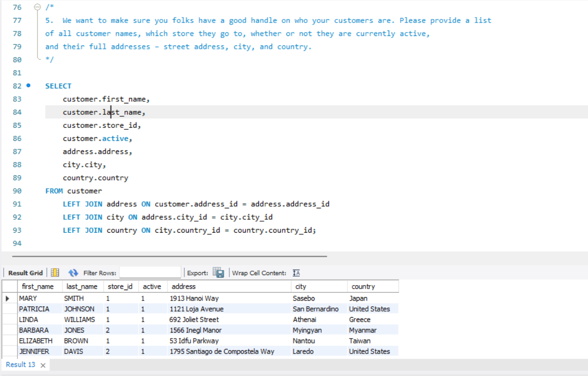The height and width of the screenshot is (376, 588).
Task: Select the cell BROWN
Action: (83, 341)
